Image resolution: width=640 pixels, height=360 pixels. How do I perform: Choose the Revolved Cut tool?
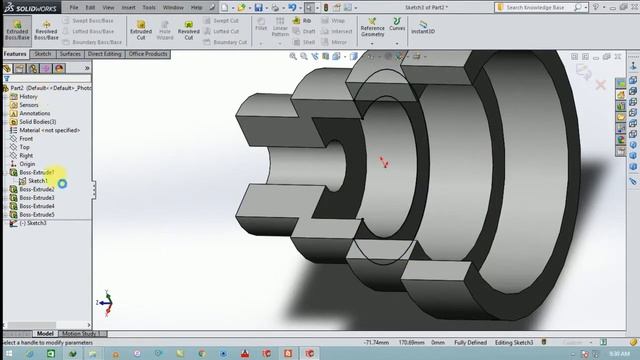pos(189,30)
